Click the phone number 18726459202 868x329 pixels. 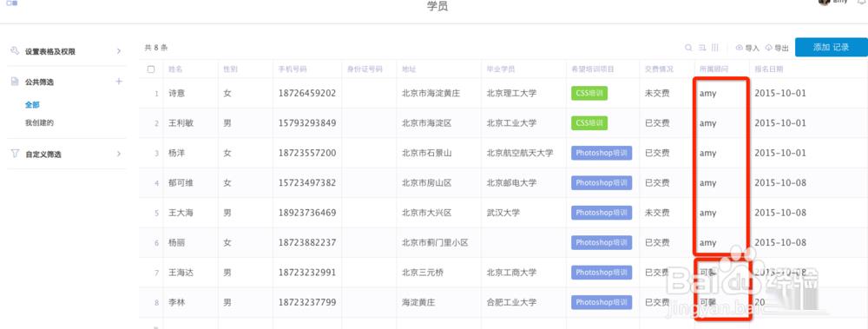pyautogui.click(x=307, y=93)
